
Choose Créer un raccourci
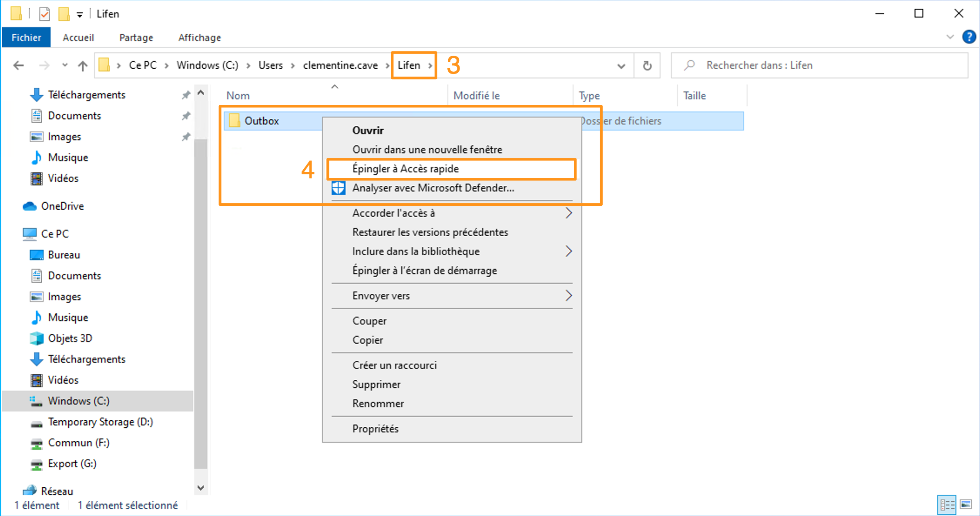point(452,365)
